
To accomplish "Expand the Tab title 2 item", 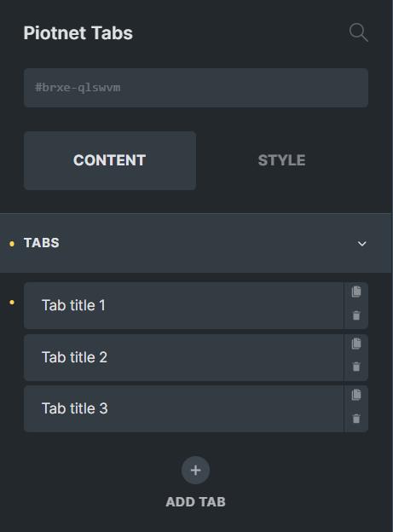I will click(183, 357).
